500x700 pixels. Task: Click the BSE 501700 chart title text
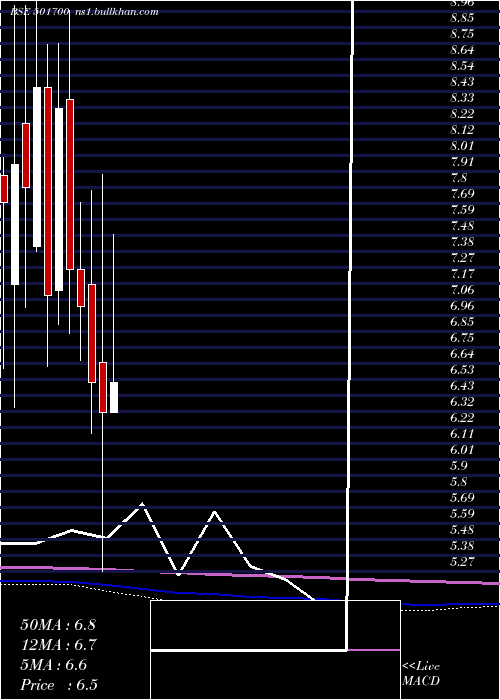tap(39, 12)
